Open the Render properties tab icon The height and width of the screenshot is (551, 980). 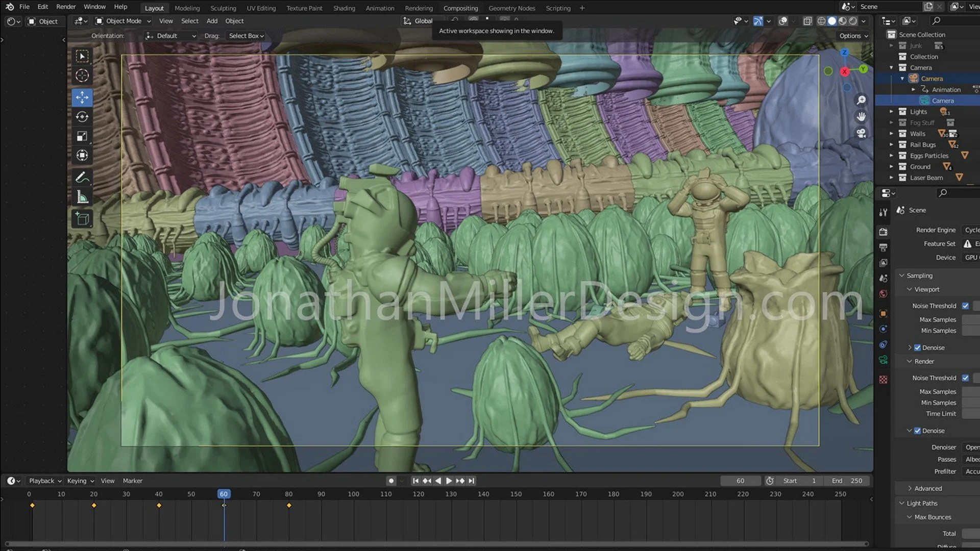[883, 232]
